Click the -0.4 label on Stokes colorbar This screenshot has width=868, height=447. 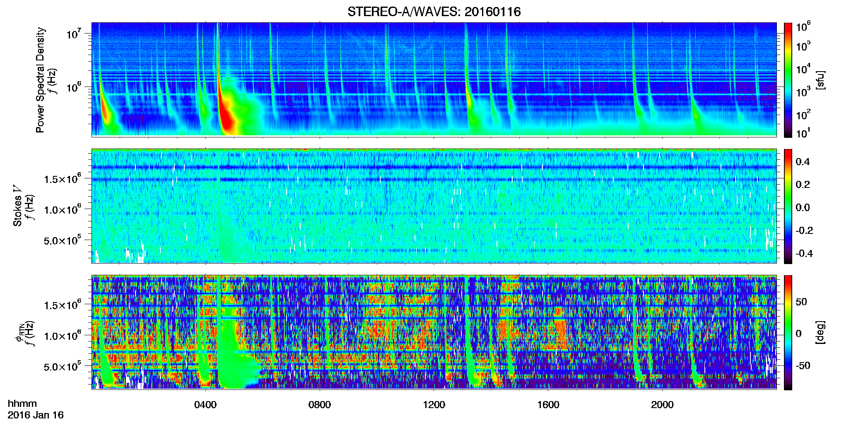click(804, 253)
